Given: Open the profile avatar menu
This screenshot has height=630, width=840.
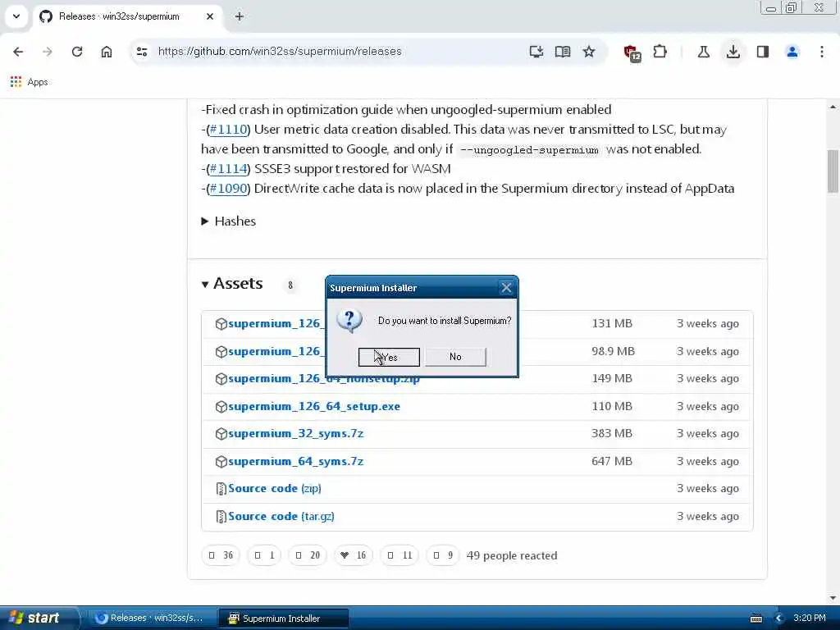Looking at the screenshot, I should 792,52.
